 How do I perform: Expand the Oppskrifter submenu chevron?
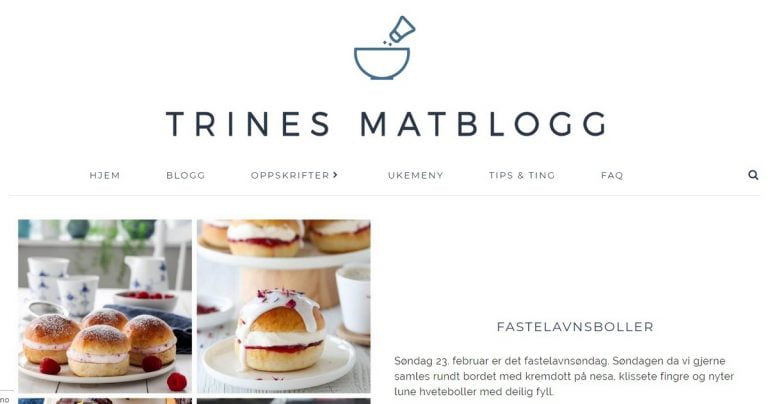[x=336, y=174]
